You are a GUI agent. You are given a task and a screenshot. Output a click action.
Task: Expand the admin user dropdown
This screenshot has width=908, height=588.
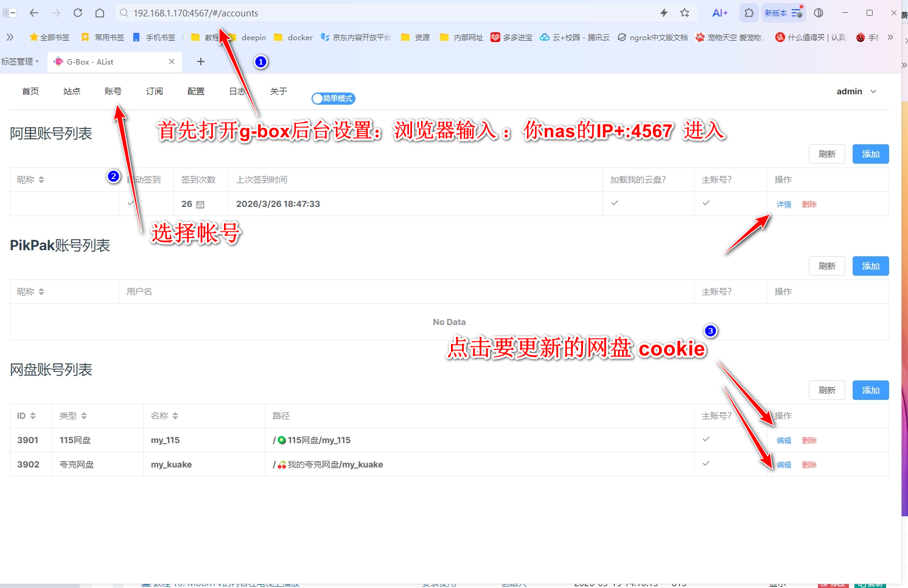856,91
